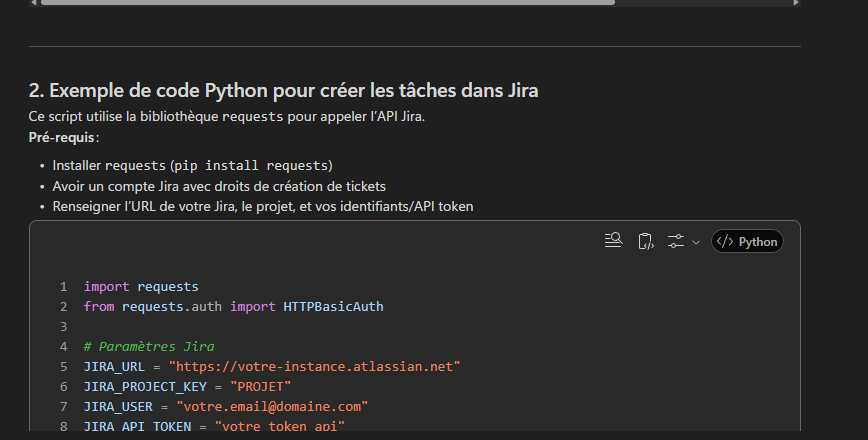Image resolution: width=868 pixels, height=440 pixels.
Task: Click line number 1 in the code gutter
Action: click(x=63, y=287)
